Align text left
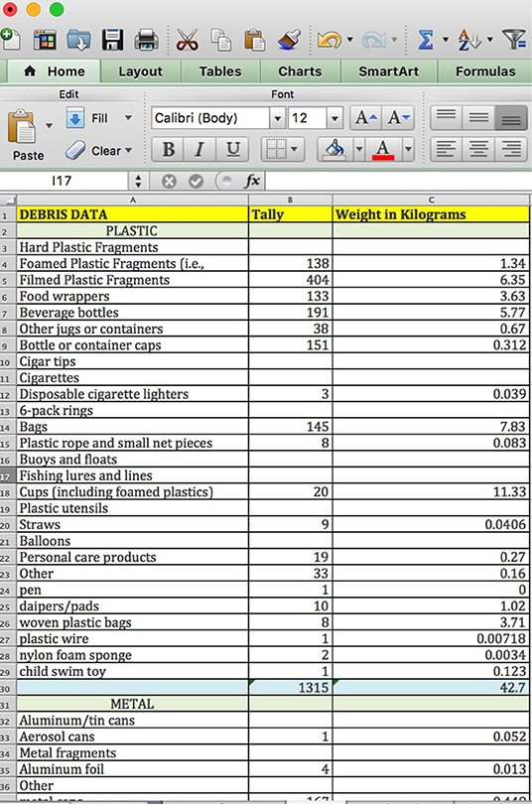Image resolution: width=532 pixels, height=804 pixels. point(446,150)
